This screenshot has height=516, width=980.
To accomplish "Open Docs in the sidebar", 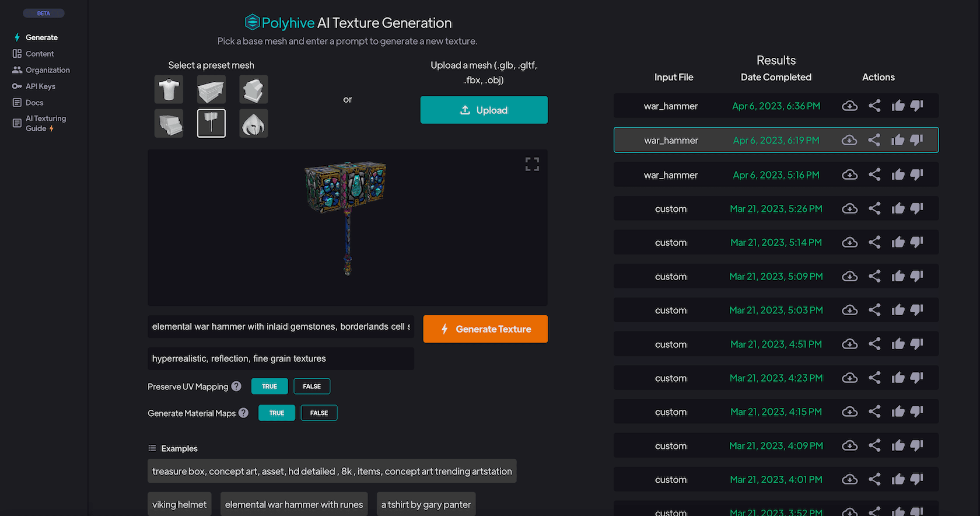I will pyautogui.click(x=28, y=103).
